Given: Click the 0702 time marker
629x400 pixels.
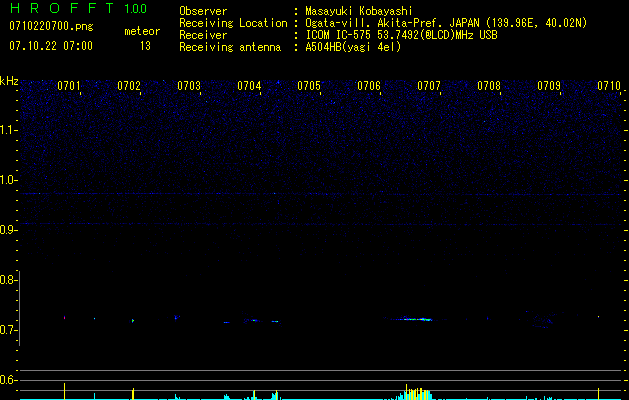Looking at the screenshot, I should click(129, 86).
